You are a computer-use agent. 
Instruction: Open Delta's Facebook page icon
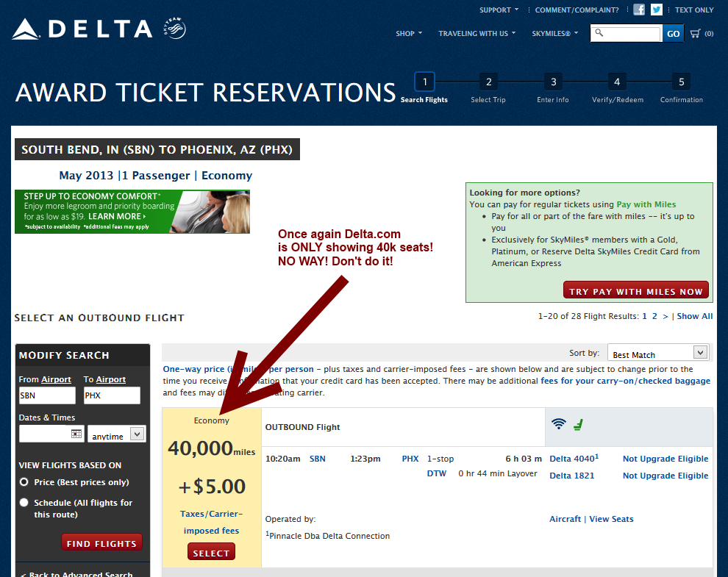point(639,10)
